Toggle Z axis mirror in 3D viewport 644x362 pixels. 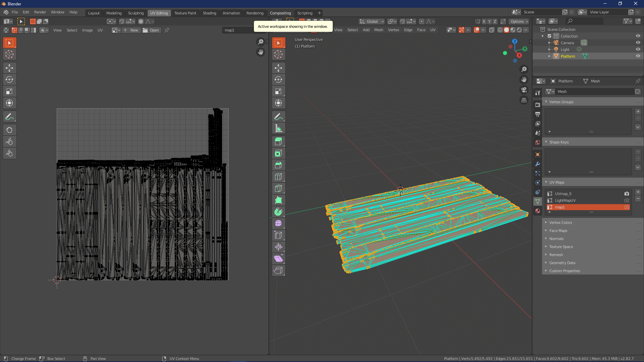click(495, 21)
